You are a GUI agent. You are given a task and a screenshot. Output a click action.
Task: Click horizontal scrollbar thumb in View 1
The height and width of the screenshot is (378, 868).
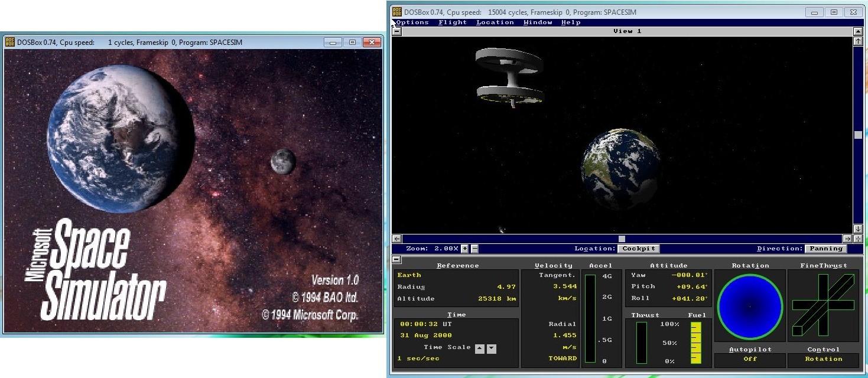click(622, 239)
